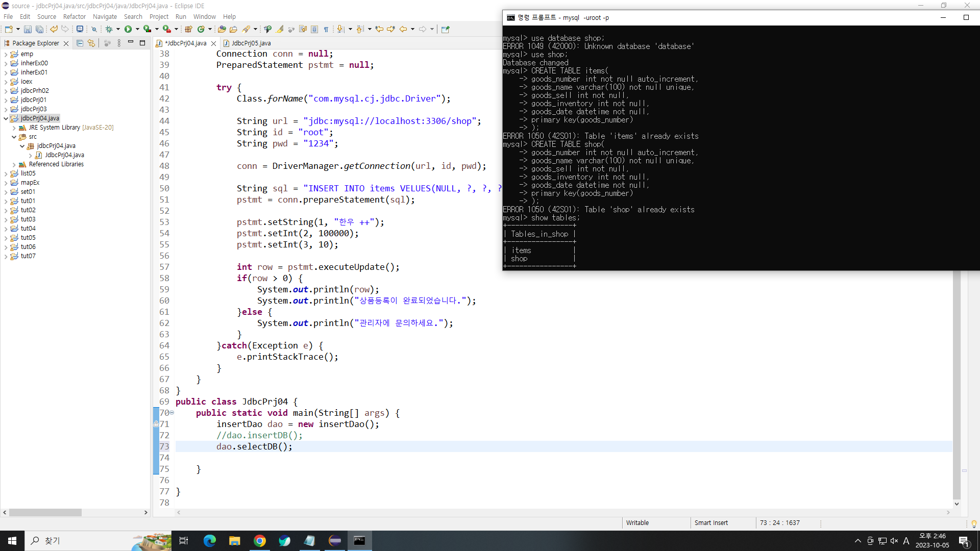Click Show Whitespace Characters pilcrow icon

click(x=326, y=29)
